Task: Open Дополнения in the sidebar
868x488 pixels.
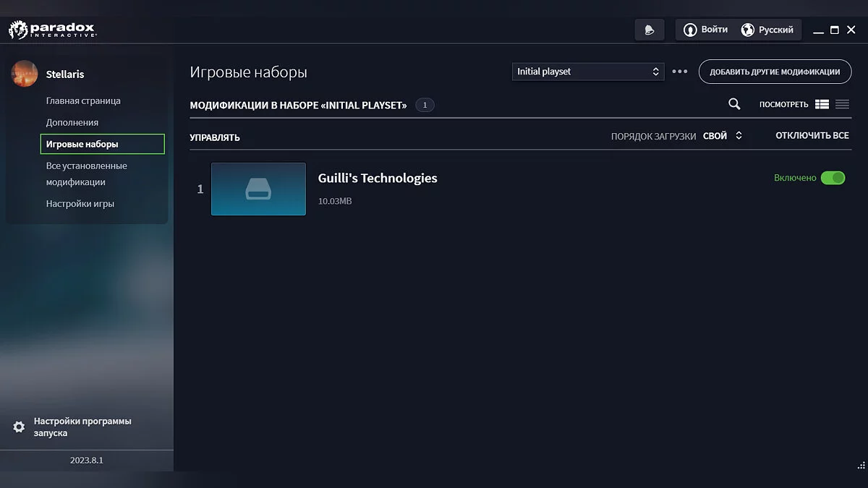Action: [72, 122]
